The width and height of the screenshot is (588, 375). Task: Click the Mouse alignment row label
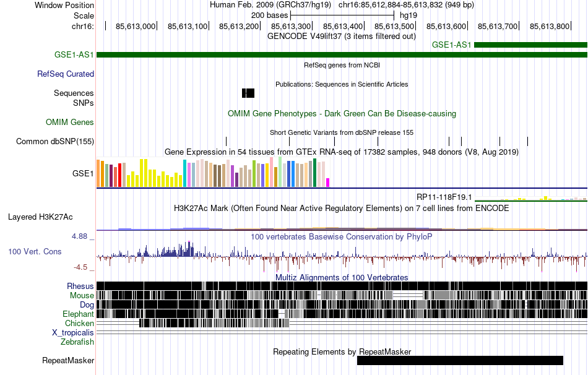82,296
